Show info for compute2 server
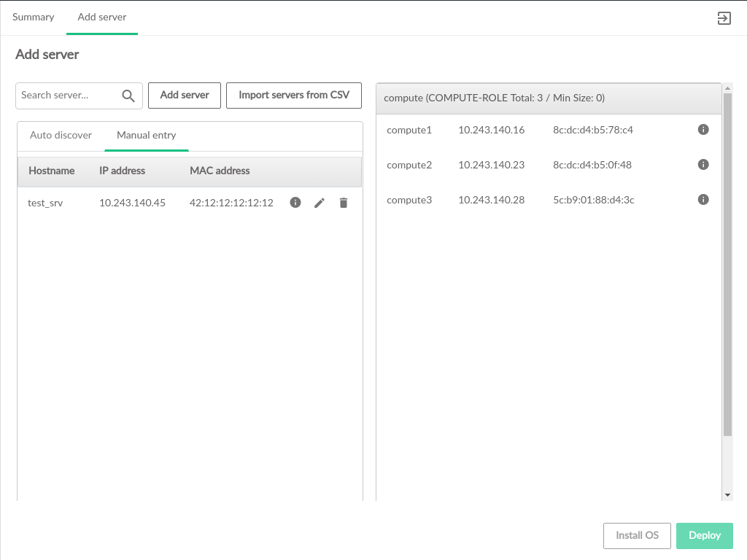 703,165
